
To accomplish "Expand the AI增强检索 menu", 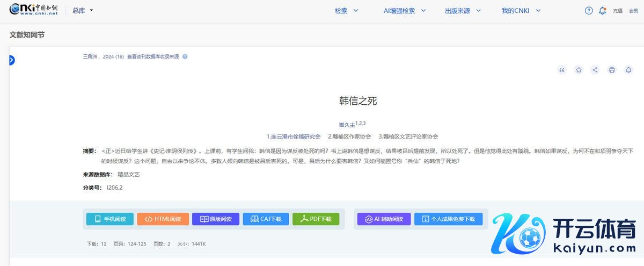I will 404,11.
